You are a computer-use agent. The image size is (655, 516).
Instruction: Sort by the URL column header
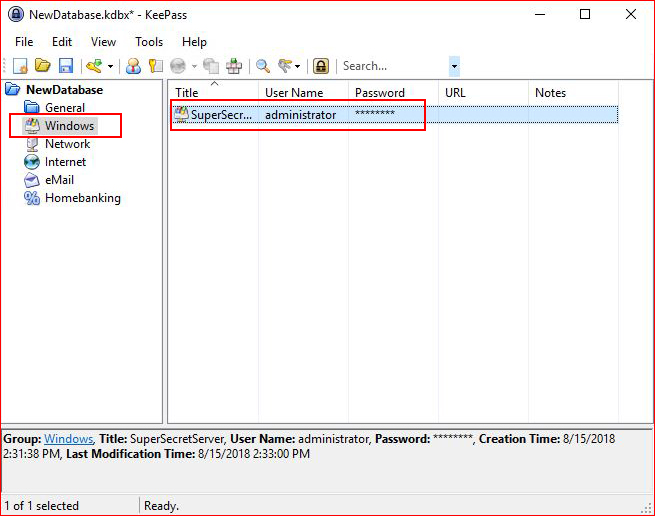point(483,92)
